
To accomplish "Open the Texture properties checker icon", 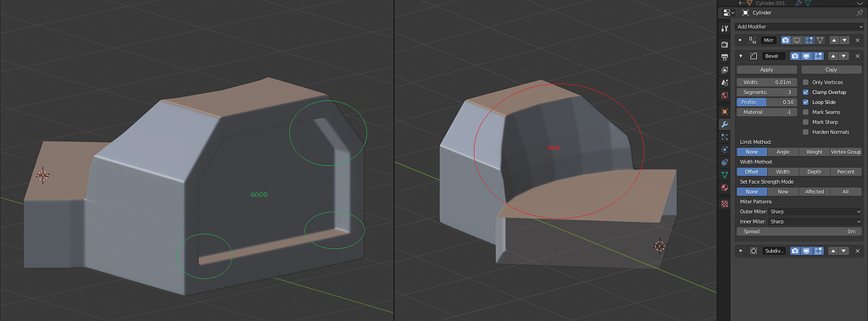I will coord(725,203).
